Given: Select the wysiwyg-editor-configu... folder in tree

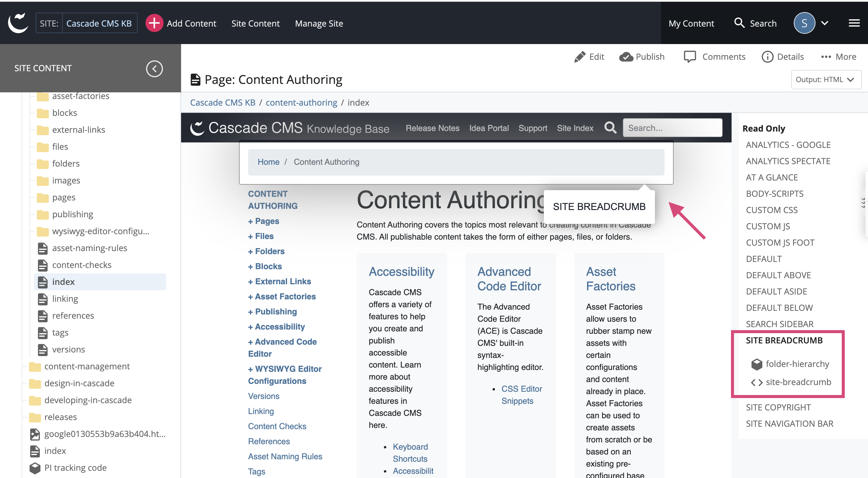Looking at the screenshot, I should pos(101,231).
